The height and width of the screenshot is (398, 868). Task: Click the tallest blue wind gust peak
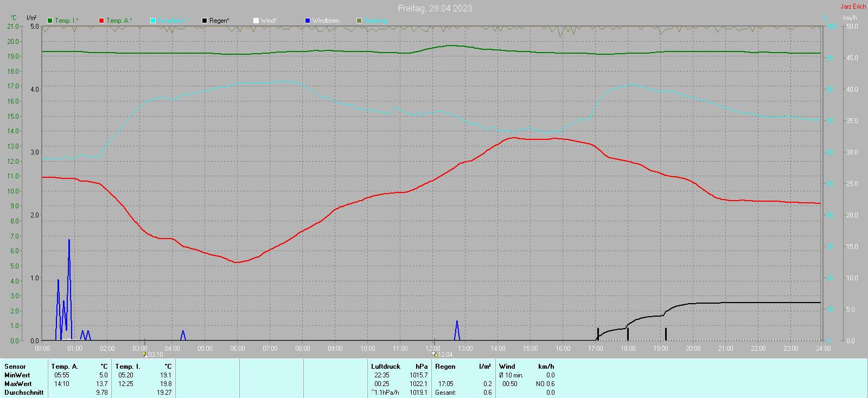[x=69, y=241]
